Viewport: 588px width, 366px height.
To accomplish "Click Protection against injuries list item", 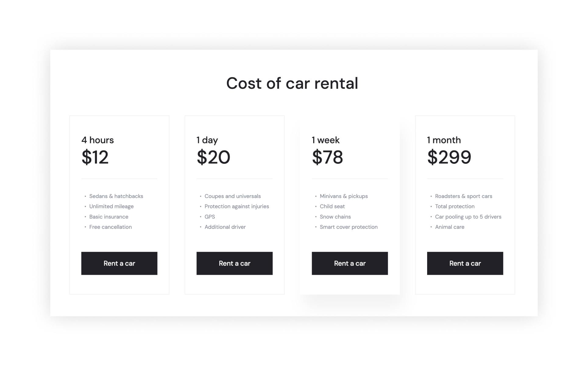I will click(x=236, y=206).
